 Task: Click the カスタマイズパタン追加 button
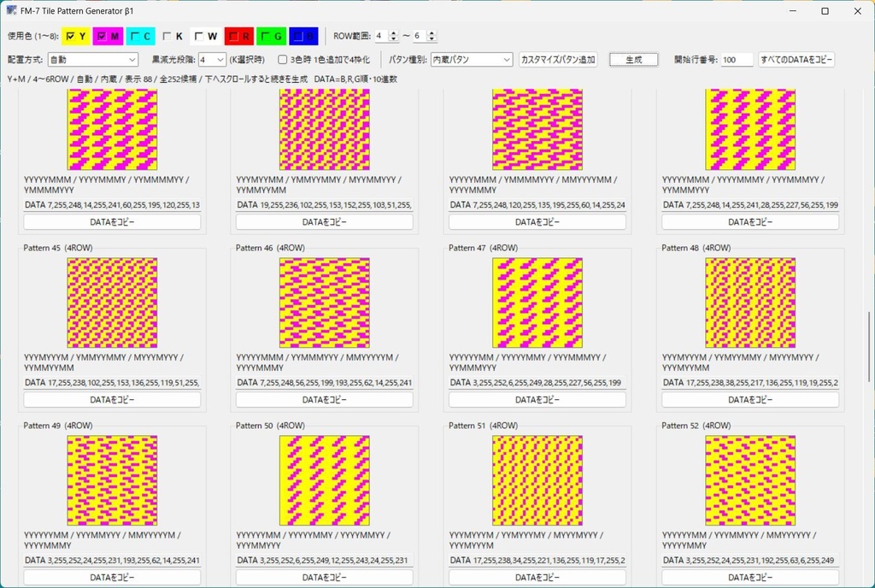click(x=558, y=60)
